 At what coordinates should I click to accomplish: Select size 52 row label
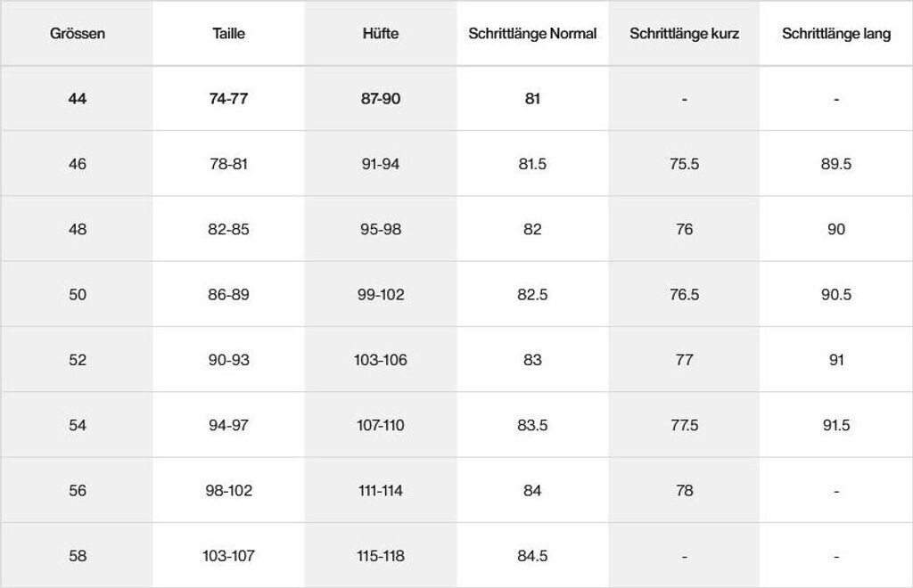tap(78, 360)
